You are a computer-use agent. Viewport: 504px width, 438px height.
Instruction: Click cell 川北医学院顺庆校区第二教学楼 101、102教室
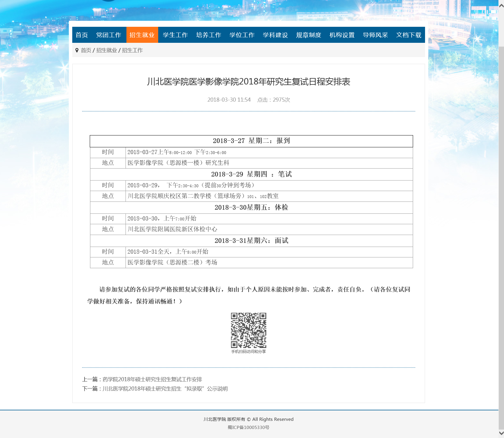click(x=269, y=196)
